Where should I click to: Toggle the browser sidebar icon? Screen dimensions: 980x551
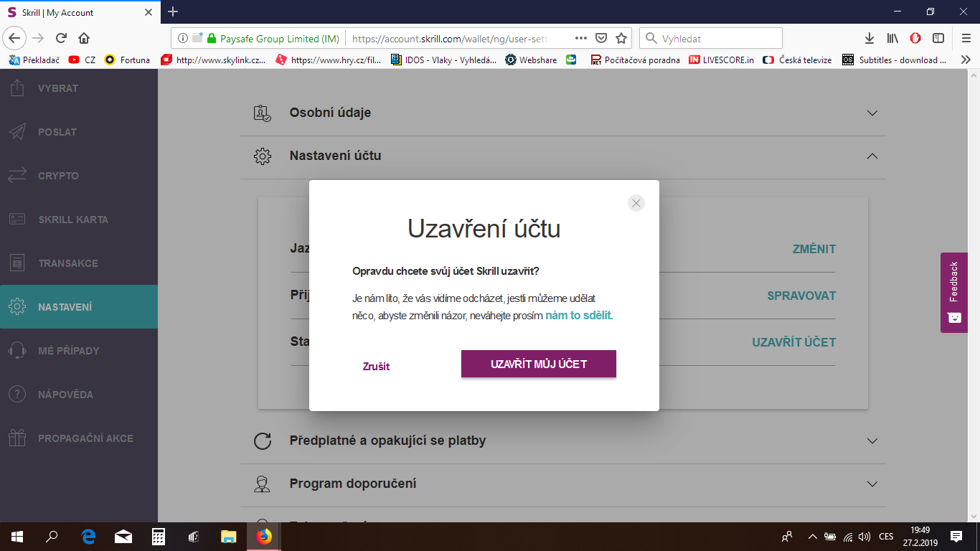point(938,38)
